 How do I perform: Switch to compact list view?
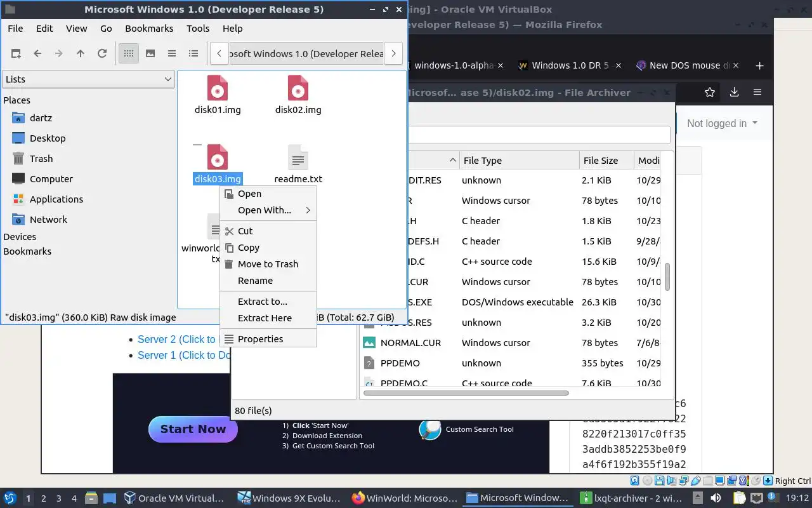point(172,54)
